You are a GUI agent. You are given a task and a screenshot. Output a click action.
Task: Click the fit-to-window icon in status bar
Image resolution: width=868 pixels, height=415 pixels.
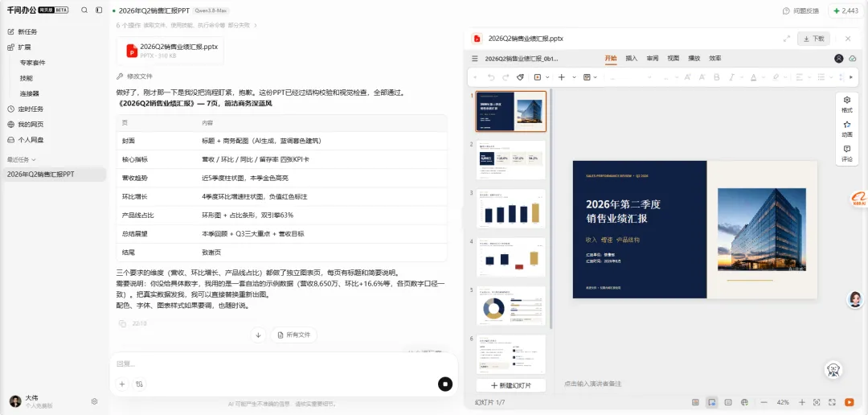(817, 402)
